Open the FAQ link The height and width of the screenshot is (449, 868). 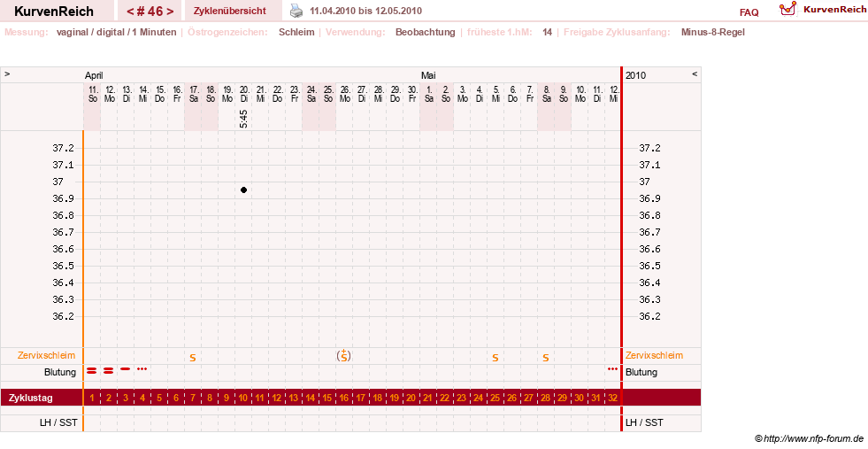pyautogui.click(x=749, y=12)
